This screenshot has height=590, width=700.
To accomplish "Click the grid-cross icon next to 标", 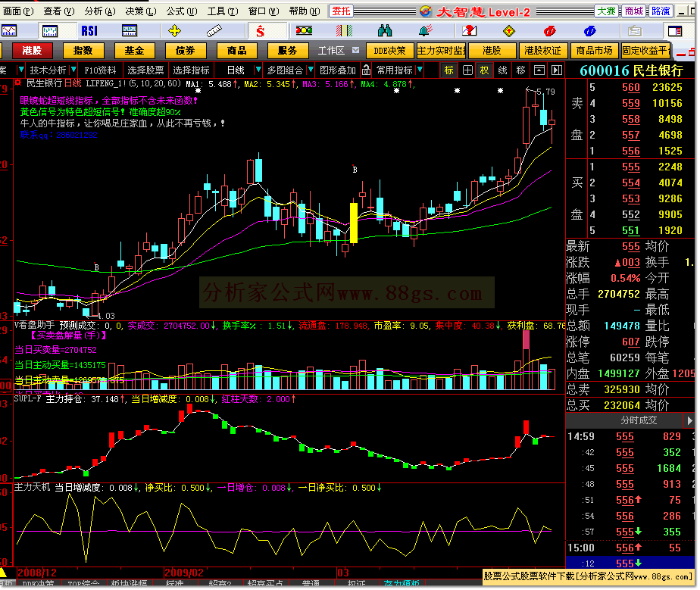I will [x=467, y=70].
